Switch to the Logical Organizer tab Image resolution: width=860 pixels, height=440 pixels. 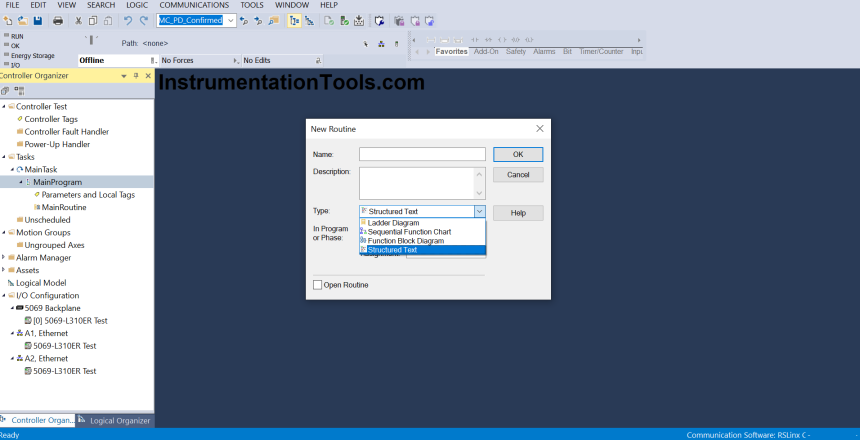tap(115, 421)
